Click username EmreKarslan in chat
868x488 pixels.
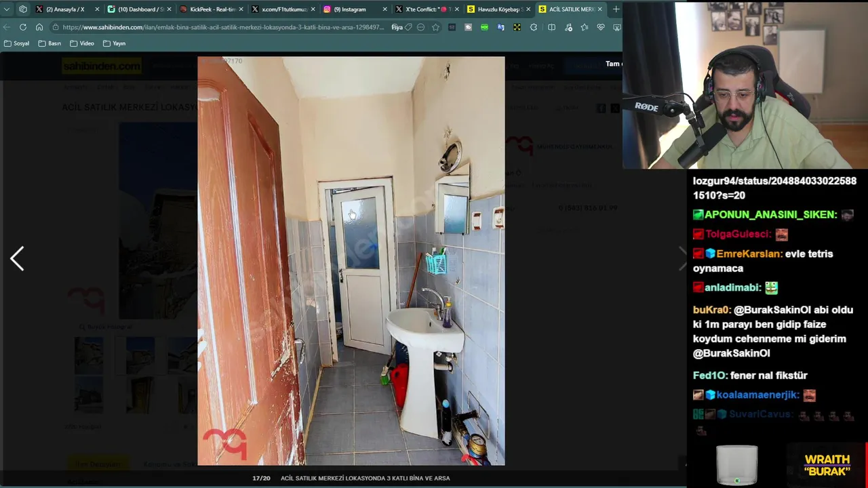[747, 253]
